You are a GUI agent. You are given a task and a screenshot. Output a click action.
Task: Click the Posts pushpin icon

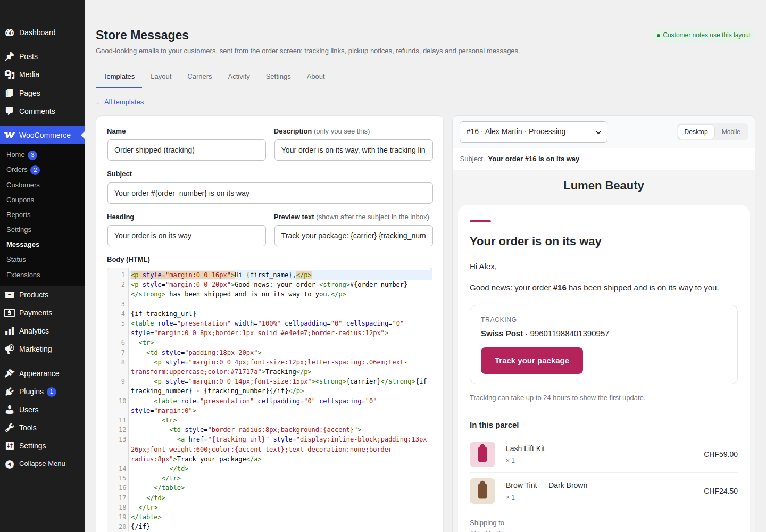pyautogui.click(x=10, y=56)
